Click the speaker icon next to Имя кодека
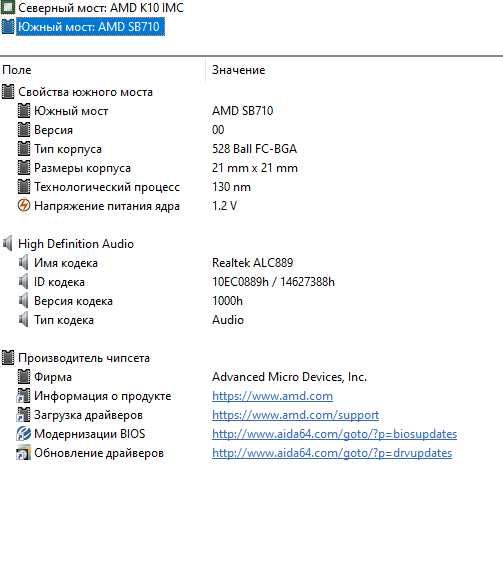 coord(24,263)
